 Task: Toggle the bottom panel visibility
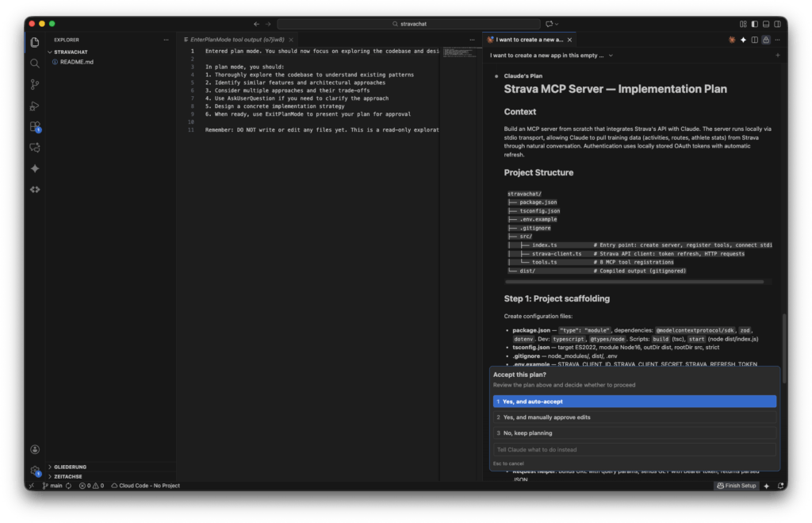coord(766,24)
